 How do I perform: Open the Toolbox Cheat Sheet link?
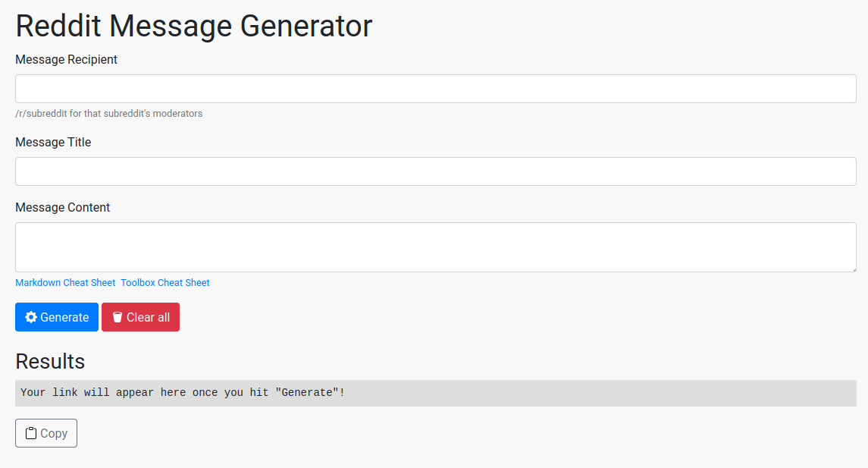click(165, 283)
